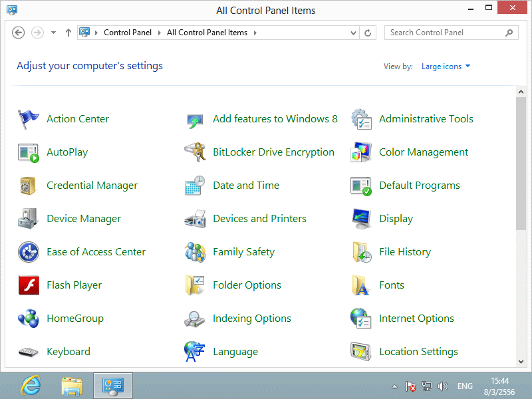Open the Device Manager link
Screen dimensions: 532x399
click(x=84, y=219)
